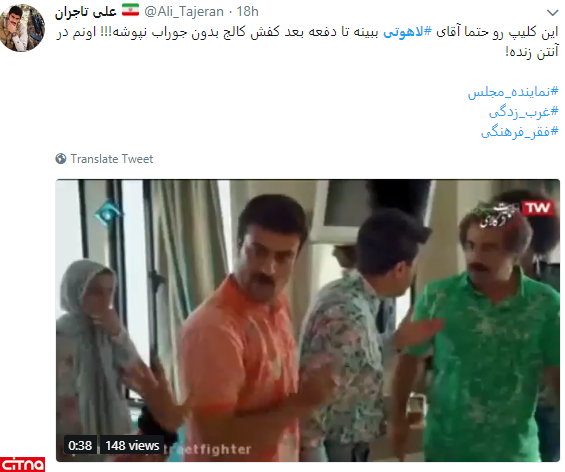
Task: Click the 0:38 duration badge
Action: [80, 446]
